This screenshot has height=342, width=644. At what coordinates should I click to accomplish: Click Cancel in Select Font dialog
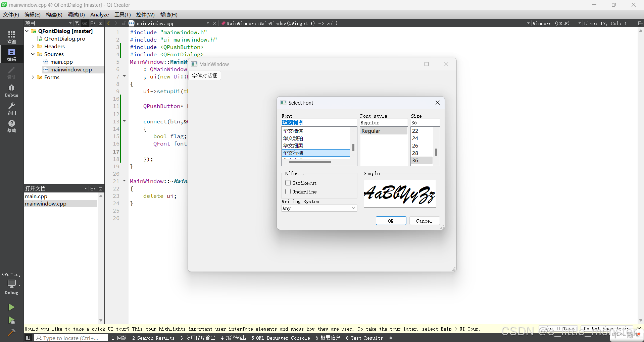(x=424, y=221)
